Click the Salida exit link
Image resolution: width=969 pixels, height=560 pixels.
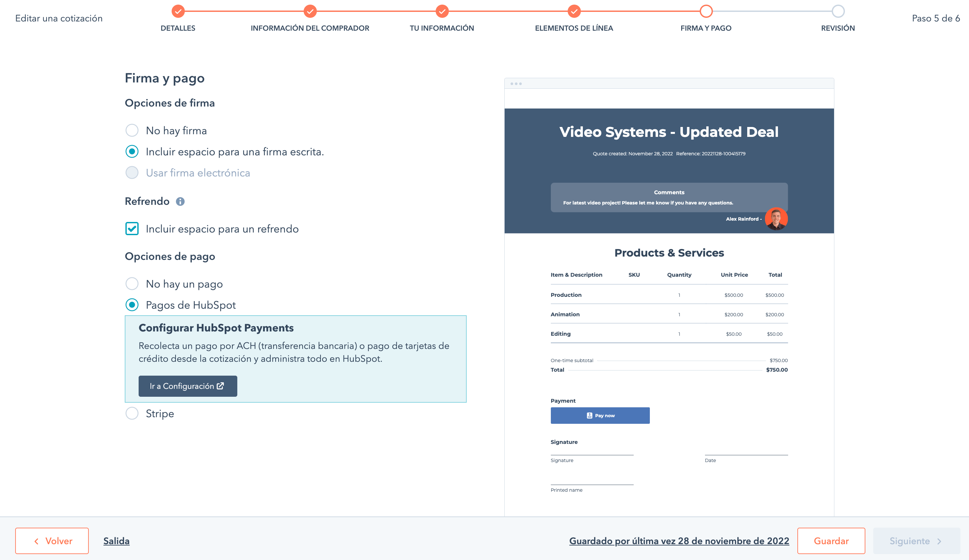[116, 541]
